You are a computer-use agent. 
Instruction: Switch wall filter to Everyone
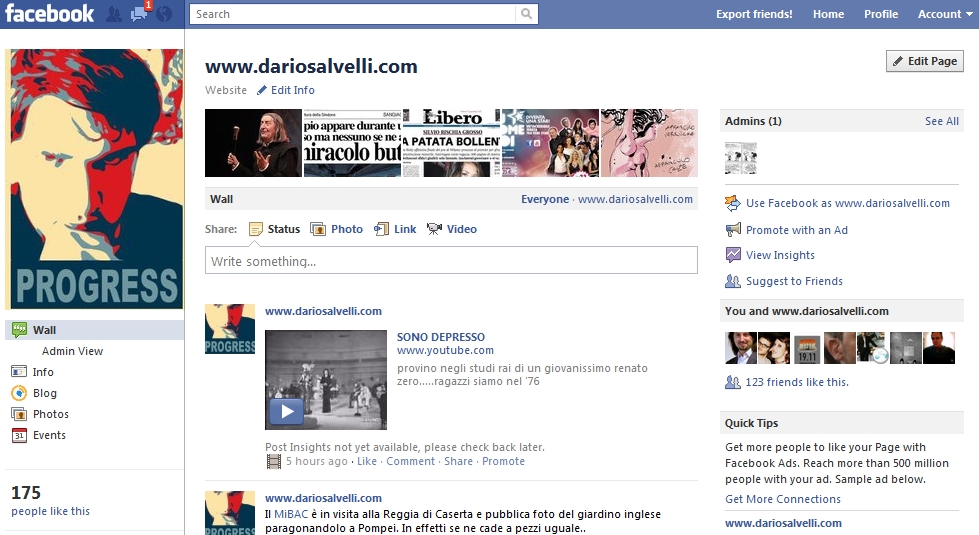pyautogui.click(x=544, y=199)
